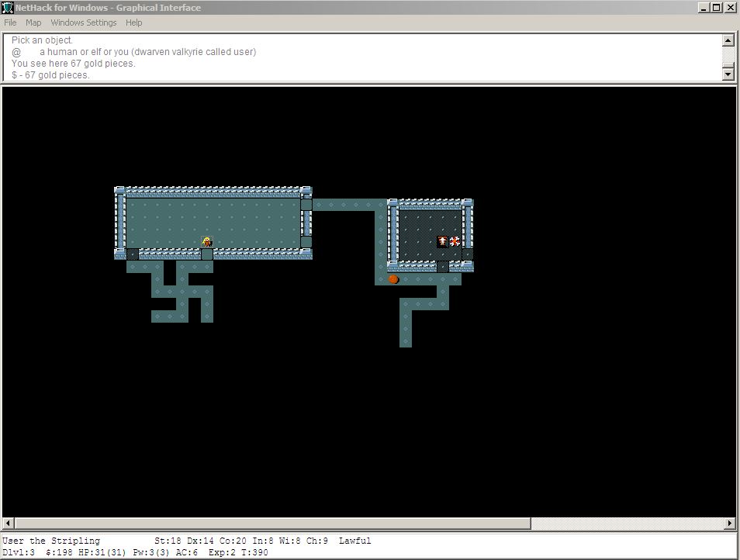The image size is (740, 560).
Task: Open the Windows Settings menu
Action: pyautogui.click(x=84, y=22)
